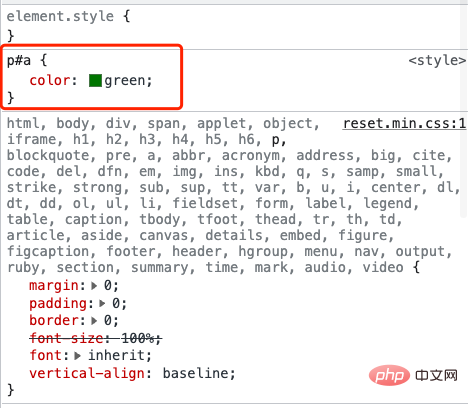The height and width of the screenshot is (408, 468).
Task: Edit the color property name
Action: click(x=50, y=80)
